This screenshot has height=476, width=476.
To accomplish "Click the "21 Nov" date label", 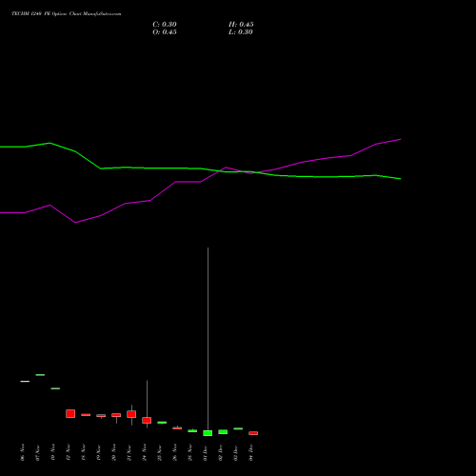I will (x=129, y=452).
